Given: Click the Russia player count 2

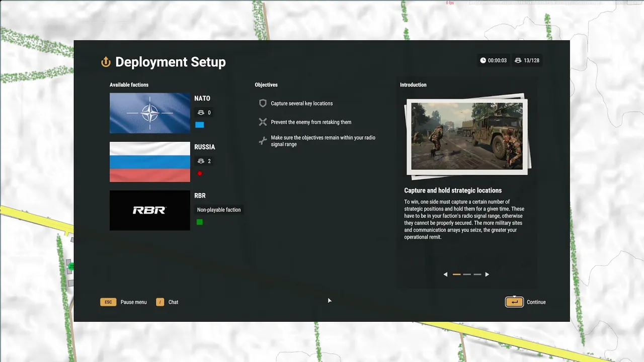Looking at the screenshot, I should [x=209, y=161].
